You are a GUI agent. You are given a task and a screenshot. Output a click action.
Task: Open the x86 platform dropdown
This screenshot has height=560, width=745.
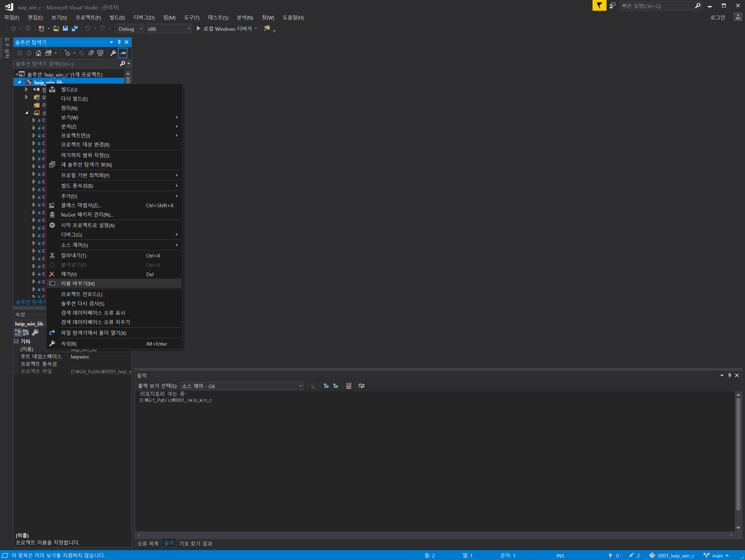coord(169,29)
